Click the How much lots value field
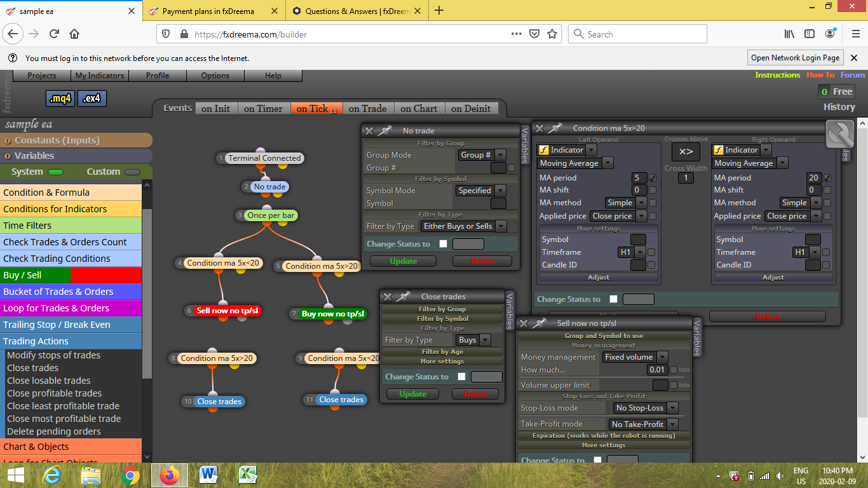868x488 pixels. tap(658, 370)
